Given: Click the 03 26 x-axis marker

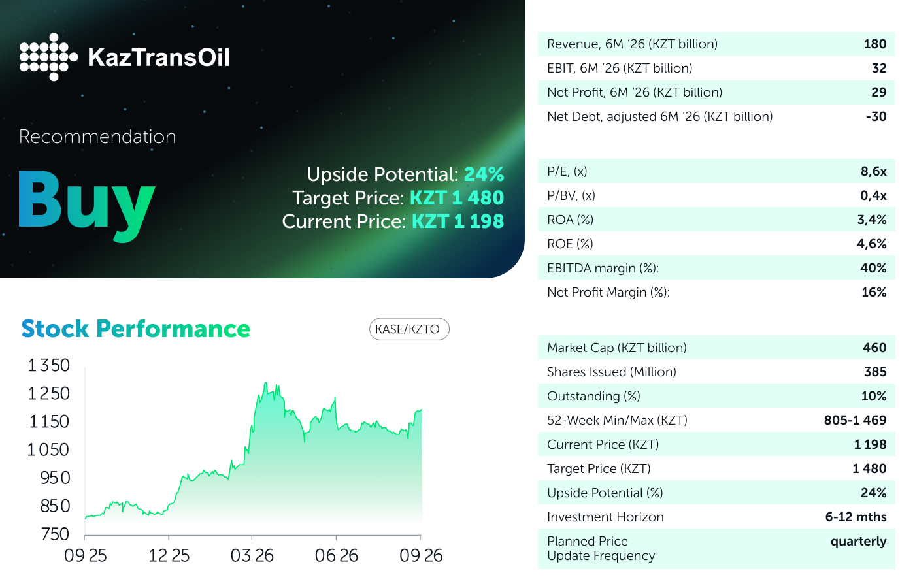Looking at the screenshot, I should [x=252, y=555].
